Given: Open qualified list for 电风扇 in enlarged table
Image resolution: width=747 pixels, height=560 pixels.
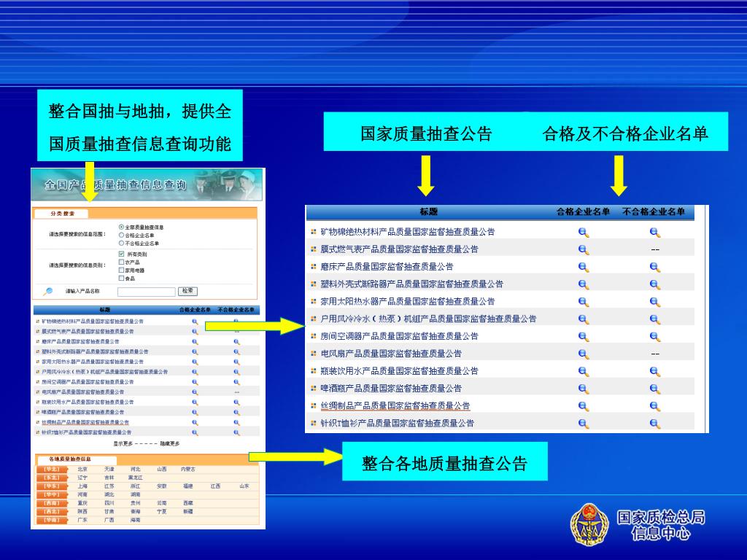Looking at the screenshot, I should (x=584, y=354).
